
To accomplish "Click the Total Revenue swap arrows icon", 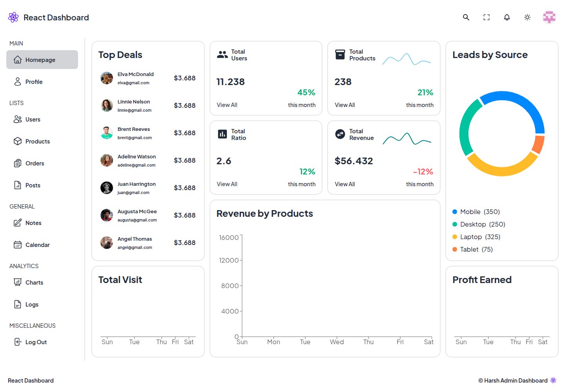I will pyautogui.click(x=340, y=134).
